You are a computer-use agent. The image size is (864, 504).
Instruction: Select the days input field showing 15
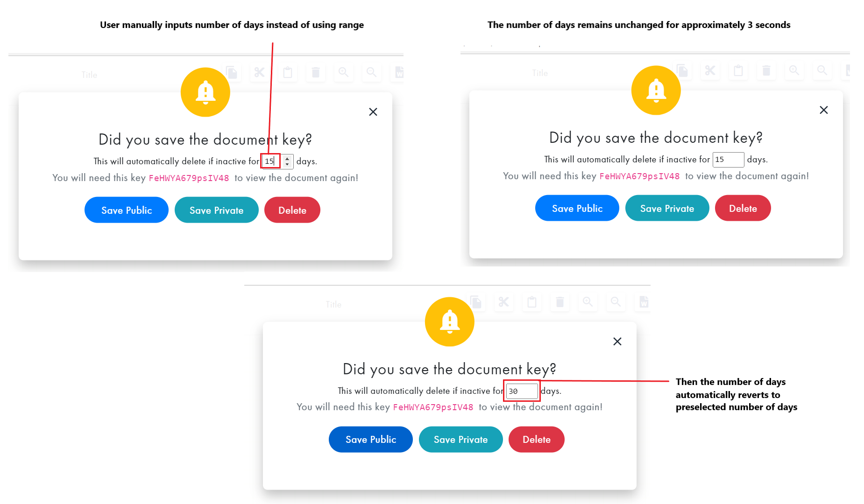pos(270,161)
